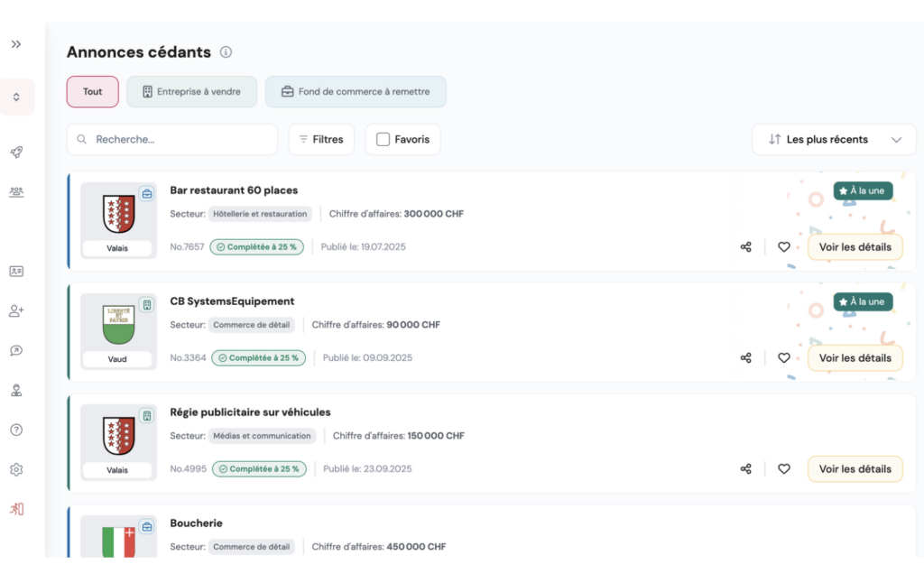Image resolution: width=924 pixels, height=583 pixels.
Task: Open the help question mark icon
Action: click(16, 430)
